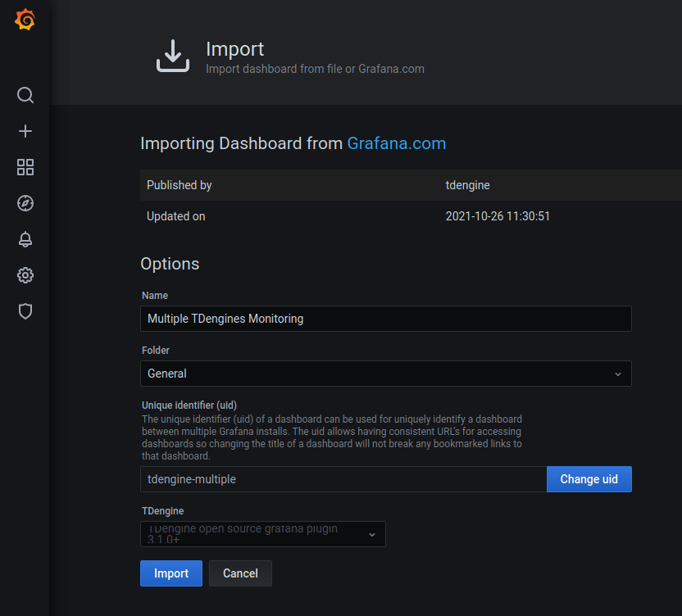Image resolution: width=682 pixels, height=616 pixels.
Task: Follow the Grafana.com link
Action: [x=397, y=143]
